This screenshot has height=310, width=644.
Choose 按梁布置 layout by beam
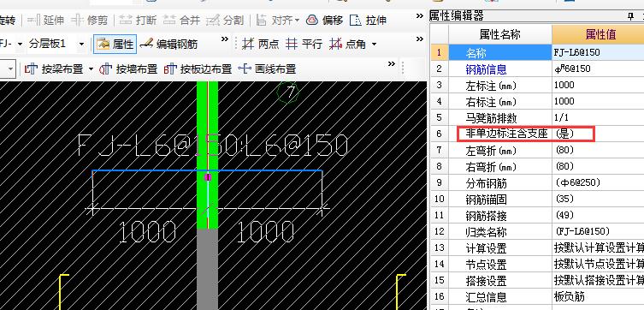point(54,69)
